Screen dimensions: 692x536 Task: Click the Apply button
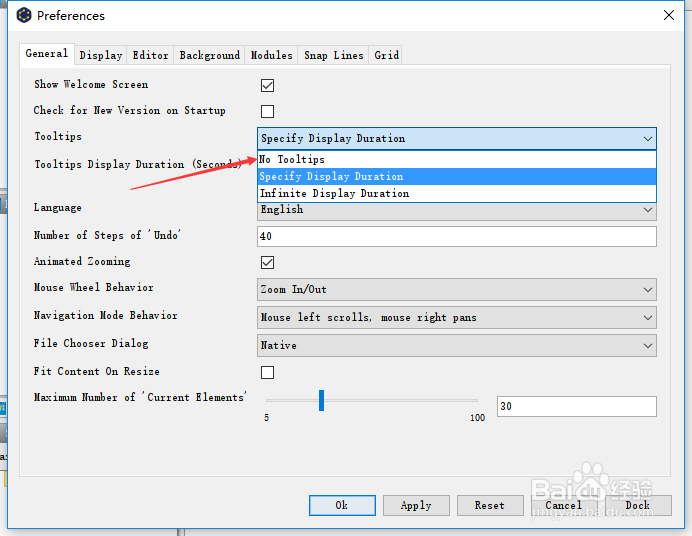(x=416, y=505)
